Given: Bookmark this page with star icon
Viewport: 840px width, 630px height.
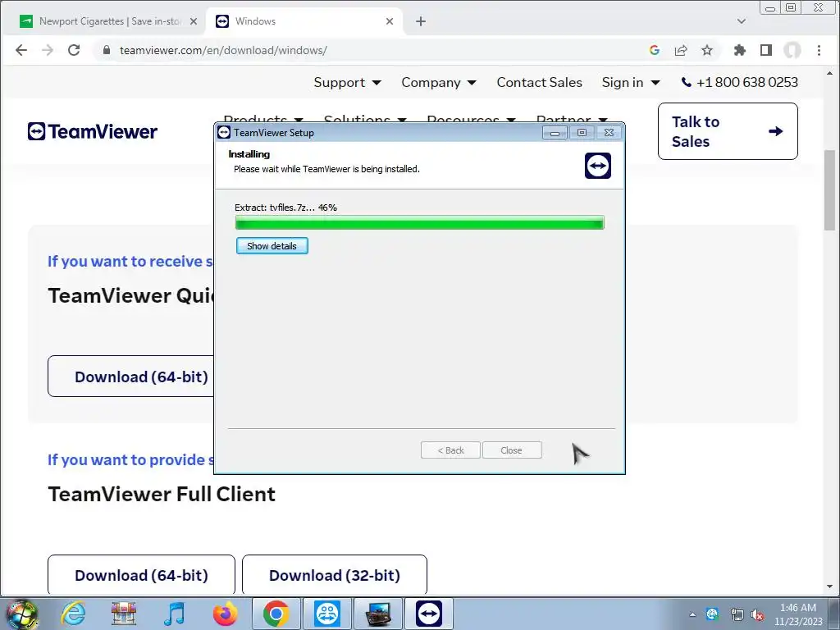Looking at the screenshot, I should pyautogui.click(x=707, y=50).
